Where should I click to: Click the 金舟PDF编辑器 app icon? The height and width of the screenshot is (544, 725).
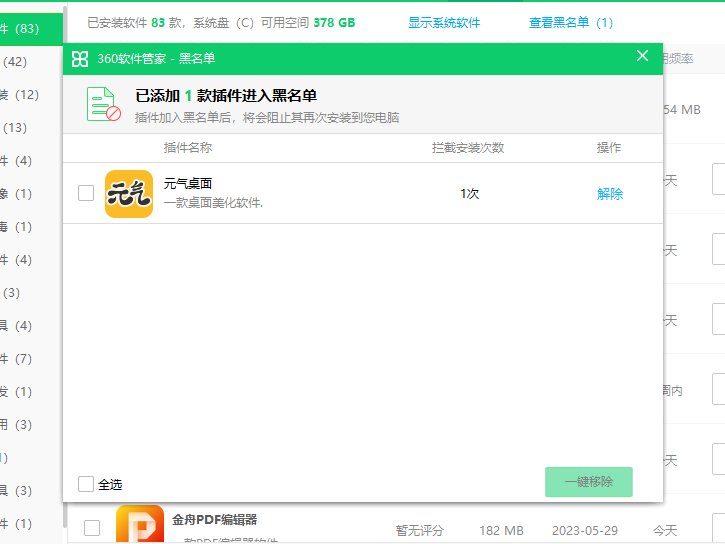click(140, 524)
